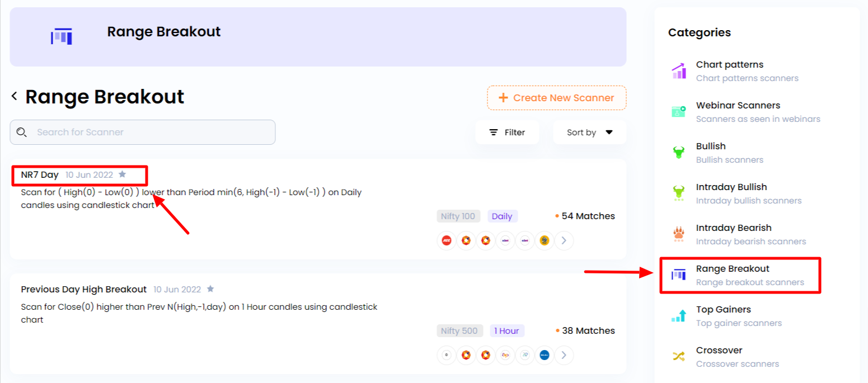This screenshot has width=868, height=383.
Task: Click the magnifier icon in search box
Action: click(x=22, y=133)
